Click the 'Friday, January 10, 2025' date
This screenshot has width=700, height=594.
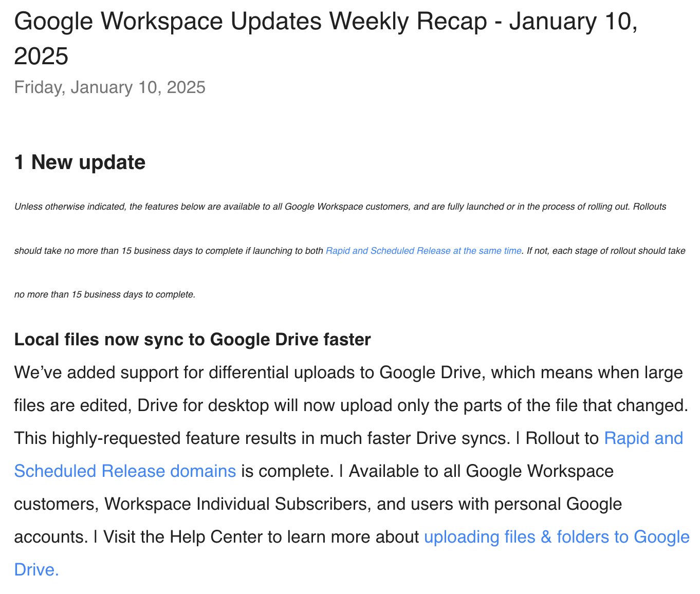(x=109, y=87)
